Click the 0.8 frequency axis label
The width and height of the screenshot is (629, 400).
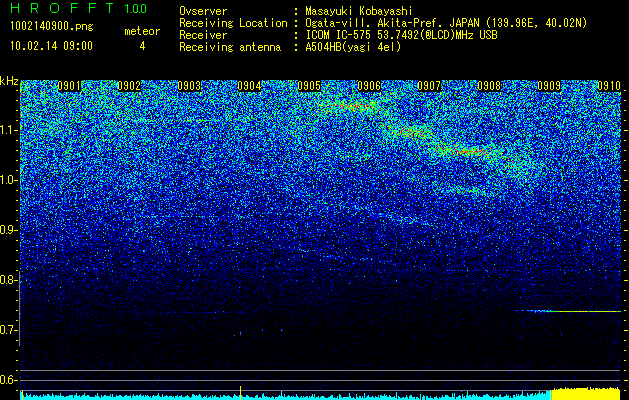tap(8, 280)
